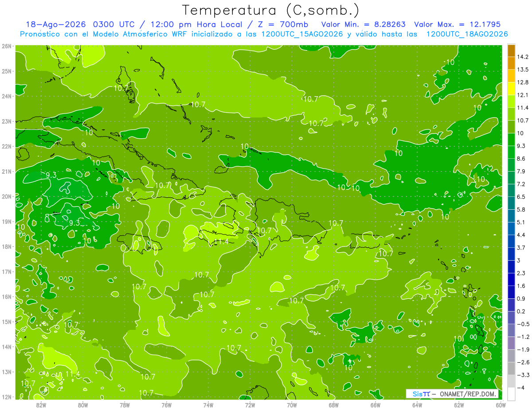Click the 20N latitude axis label

click(x=7, y=196)
